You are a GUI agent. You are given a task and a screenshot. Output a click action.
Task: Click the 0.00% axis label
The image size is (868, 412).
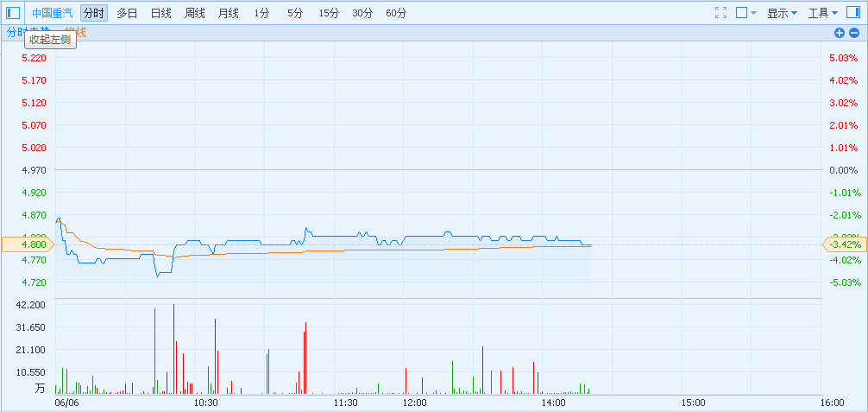[843, 169]
